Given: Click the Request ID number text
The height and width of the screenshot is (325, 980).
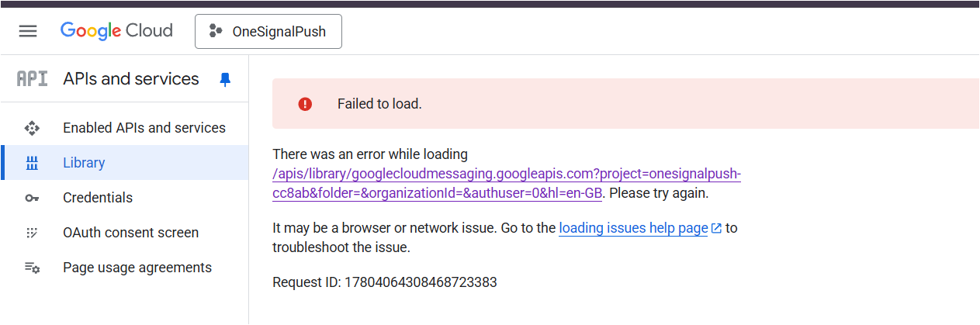Looking at the screenshot, I should 421,282.
